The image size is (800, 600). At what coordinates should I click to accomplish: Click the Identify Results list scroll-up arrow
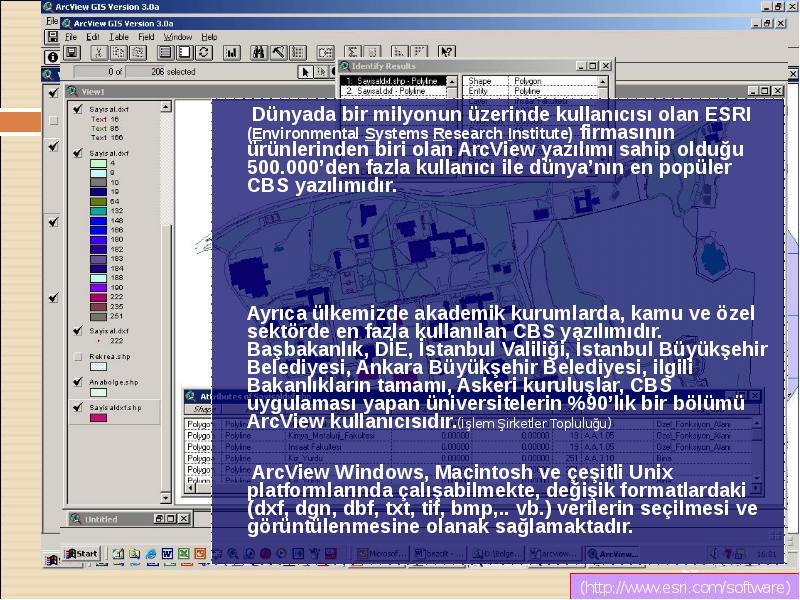pos(452,81)
